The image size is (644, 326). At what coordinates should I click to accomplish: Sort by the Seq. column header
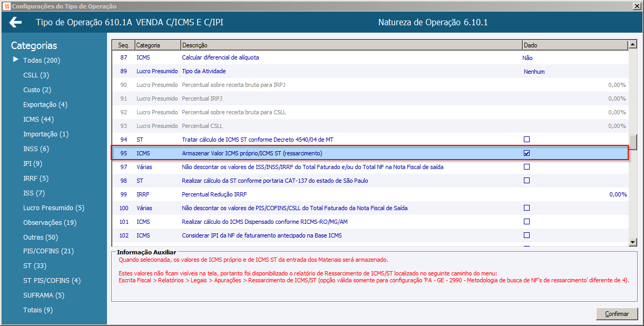tap(124, 46)
